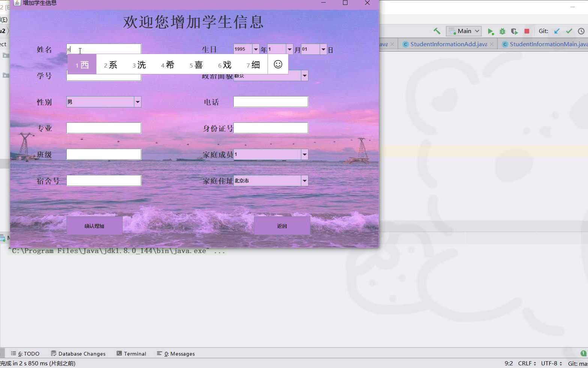This screenshot has width=588, height=368.
Task: Expand the birth day 01 dropdown
Action: (x=323, y=49)
